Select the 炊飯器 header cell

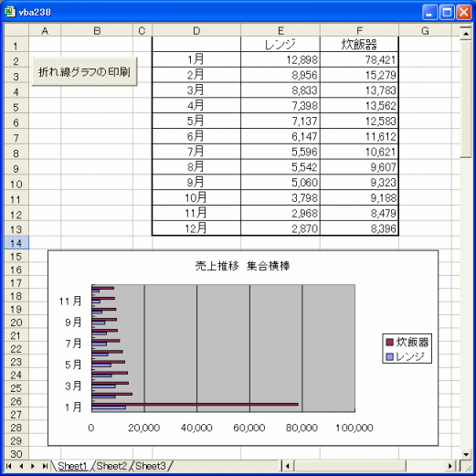359,45
